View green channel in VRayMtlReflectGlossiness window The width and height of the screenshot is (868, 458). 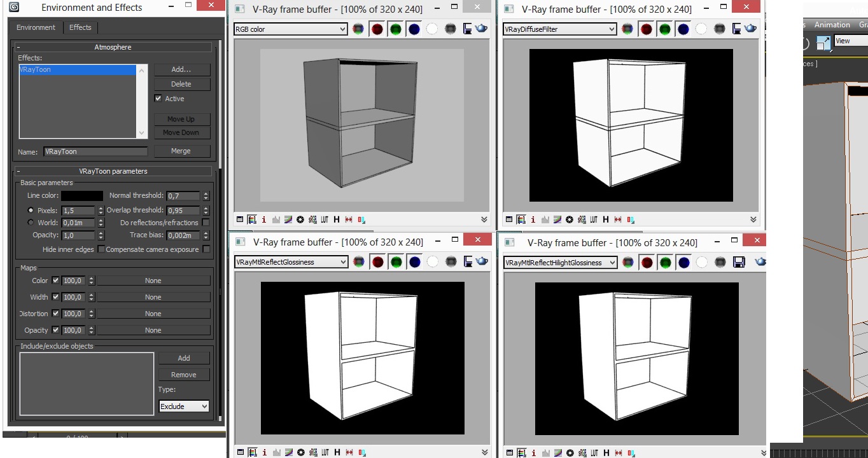(396, 261)
